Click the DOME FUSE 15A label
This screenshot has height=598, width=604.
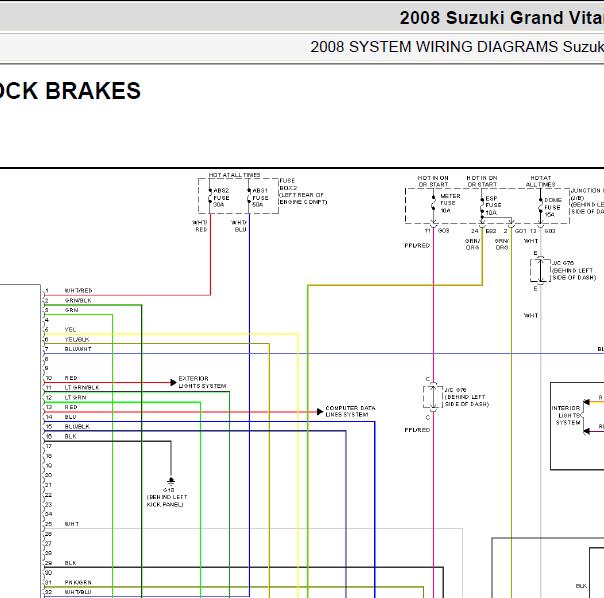(x=553, y=207)
